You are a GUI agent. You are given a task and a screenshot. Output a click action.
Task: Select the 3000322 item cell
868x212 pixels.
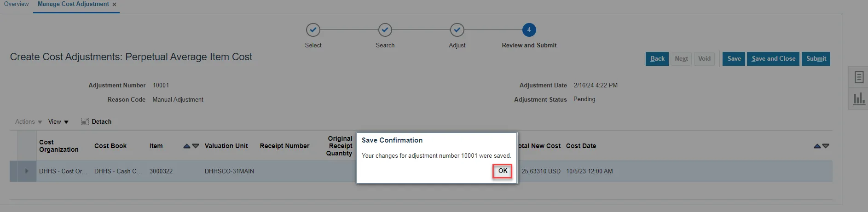tap(161, 171)
